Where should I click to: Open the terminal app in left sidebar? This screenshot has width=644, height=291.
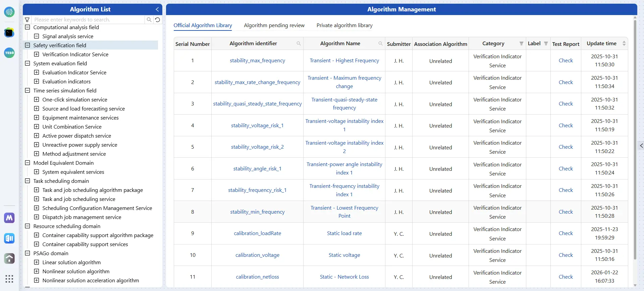click(x=9, y=33)
